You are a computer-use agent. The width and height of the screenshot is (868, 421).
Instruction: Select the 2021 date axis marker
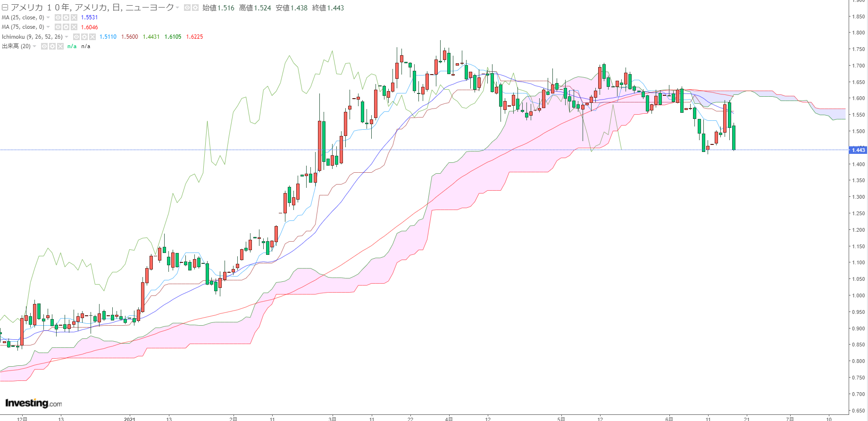(130, 419)
